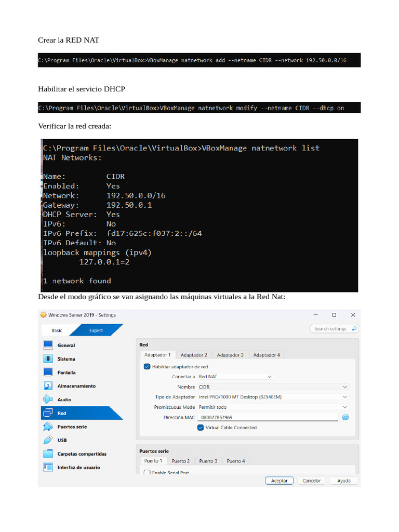Toggle Habilitar adaptador de red checkbox
399x532 pixels.
(147, 366)
